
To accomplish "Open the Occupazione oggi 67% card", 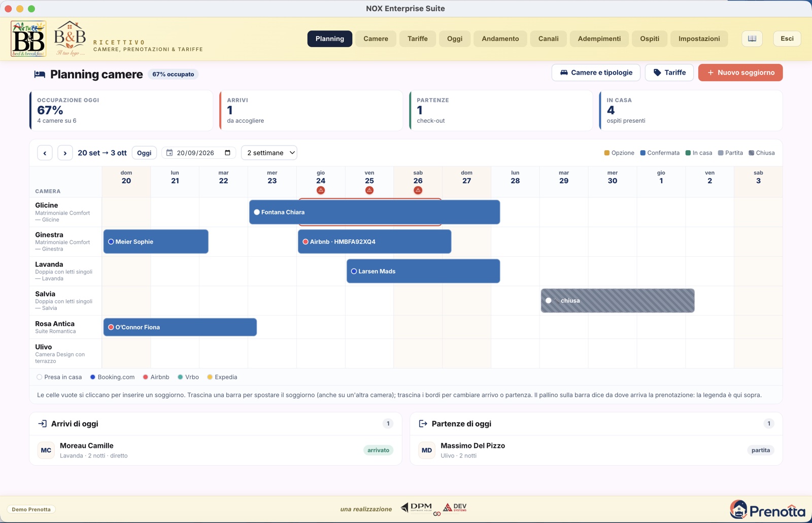I will (121, 111).
